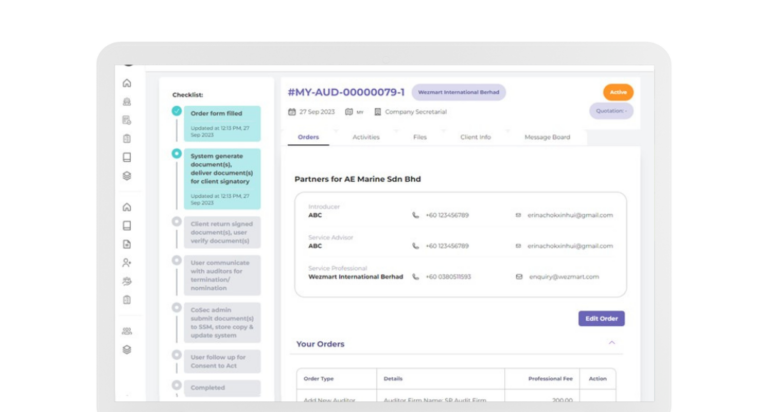This screenshot has height=412, width=768.
Task: Click order number #MY-AUD-00000079-1
Action: tap(346, 92)
